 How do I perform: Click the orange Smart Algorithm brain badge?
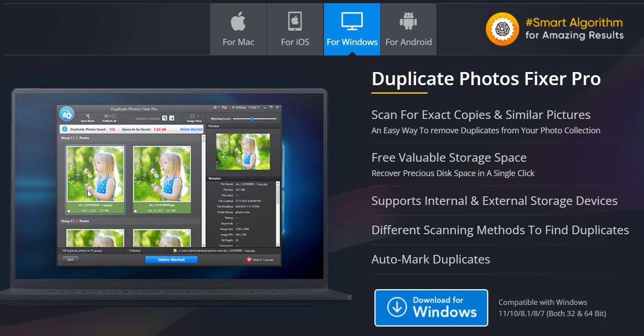coord(502,29)
